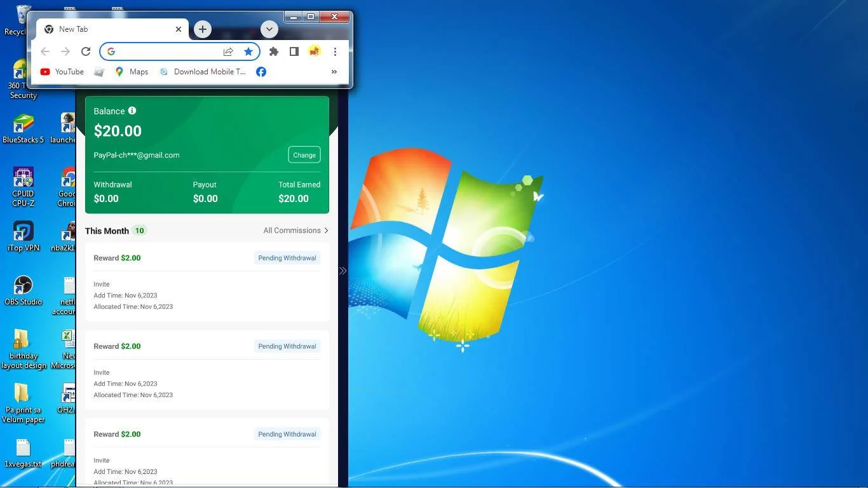Open birthday layout design folder

(24, 349)
